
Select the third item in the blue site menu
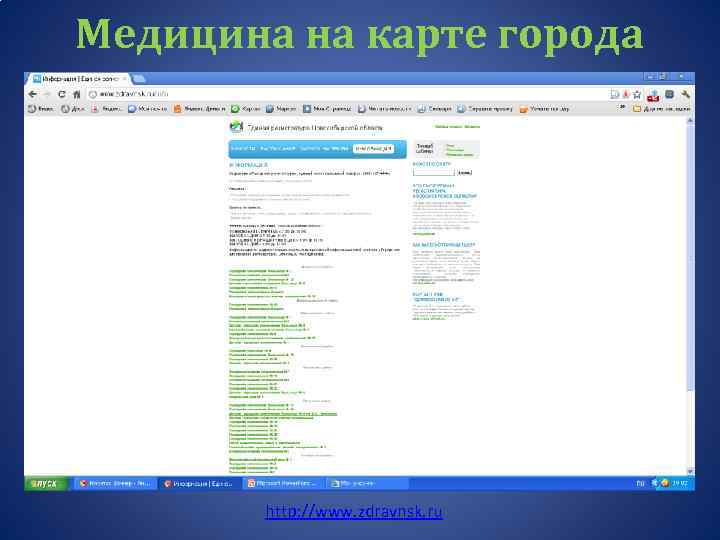325,149
